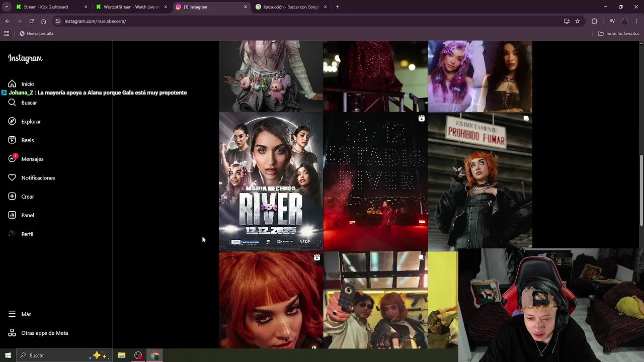The width and height of the screenshot is (644, 362).
Task: Click the taskbar Buscar search box
Action: point(64,355)
